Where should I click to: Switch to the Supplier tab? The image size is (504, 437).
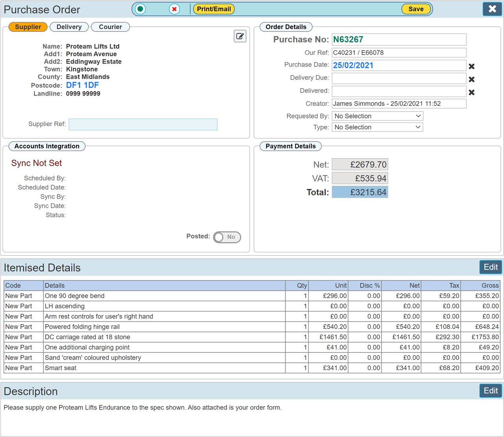click(28, 27)
